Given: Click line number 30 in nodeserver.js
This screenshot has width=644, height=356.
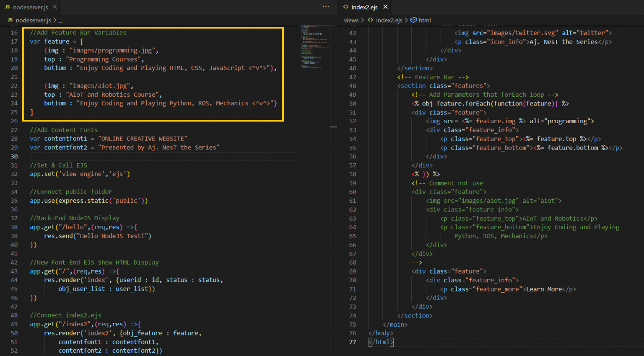Looking at the screenshot, I should pyautogui.click(x=14, y=156).
